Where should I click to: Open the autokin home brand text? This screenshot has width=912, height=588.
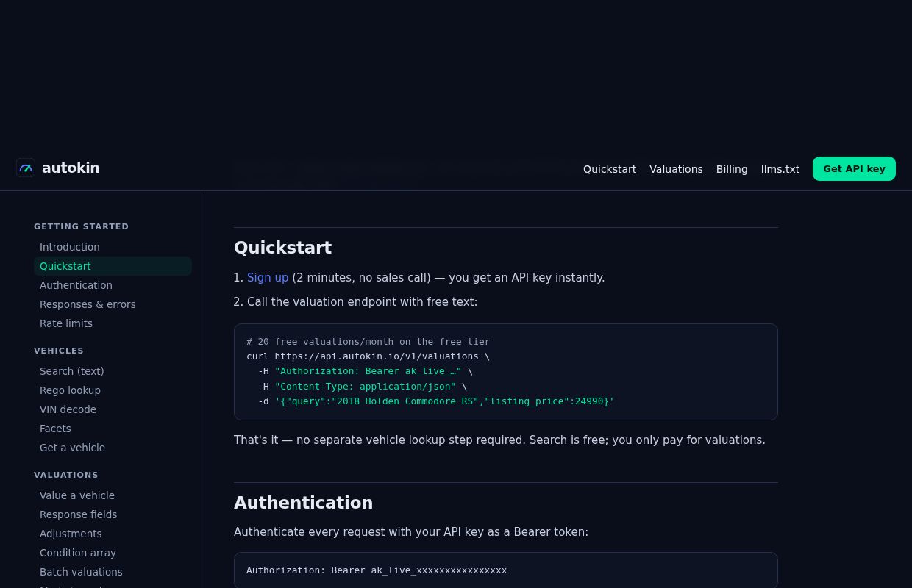tap(71, 168)
